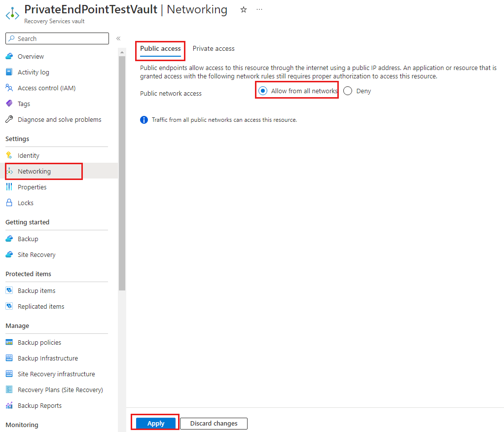
Task: Click the Discard changes button
Action: coord(214,423)
